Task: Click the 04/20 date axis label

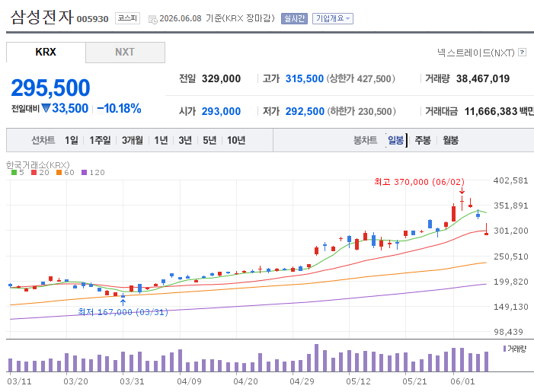Action: pos(245,381)
